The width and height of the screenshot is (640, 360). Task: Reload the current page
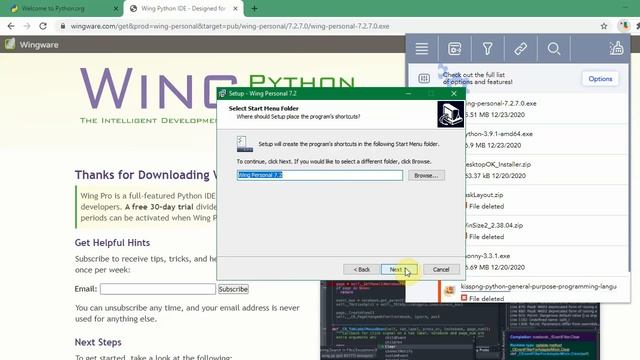pos(43,26)
